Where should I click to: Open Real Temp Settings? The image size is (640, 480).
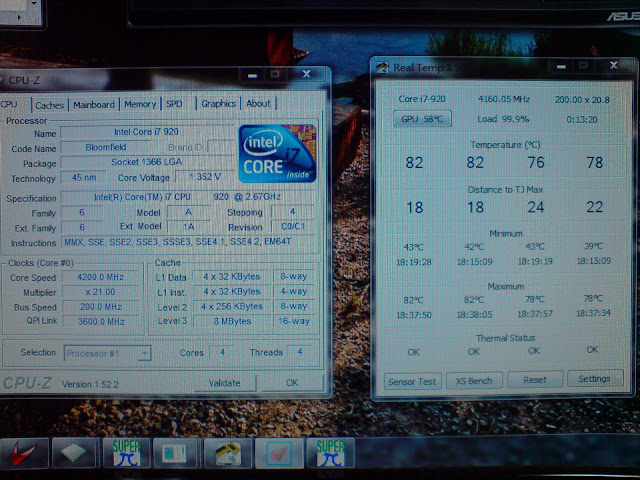click(x=595, y=378)
